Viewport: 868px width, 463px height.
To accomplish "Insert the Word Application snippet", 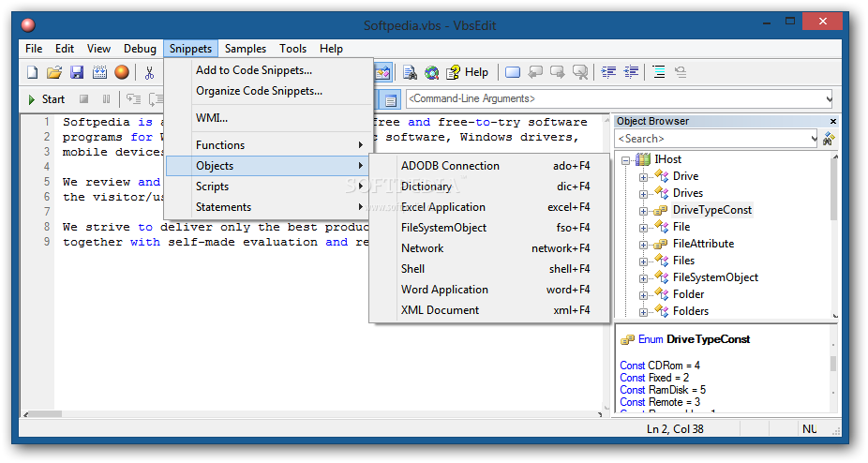I will pyautogui.click(x=489, y=290).
